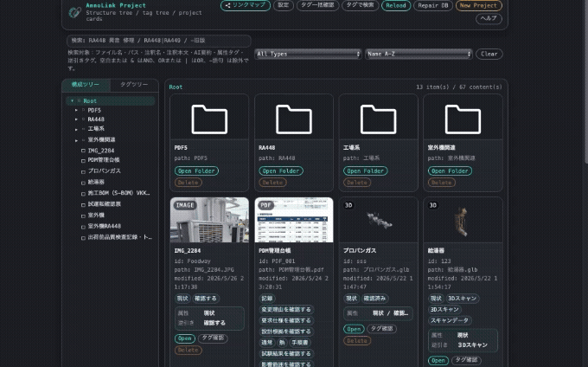This screenshot has width=588, height=367.
Task: Click the 工場系 folder card icon
Action: tap(378, 119)
